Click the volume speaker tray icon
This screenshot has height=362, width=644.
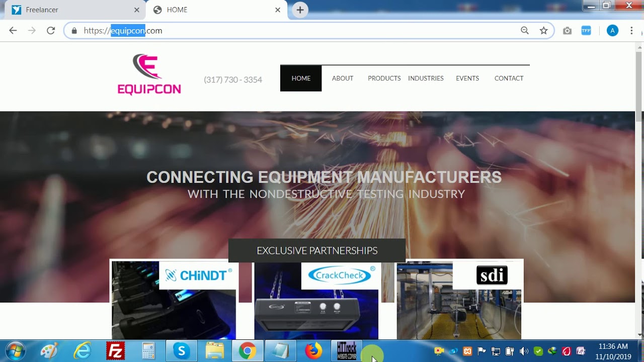pyautogui.click(x=524, y=351)
